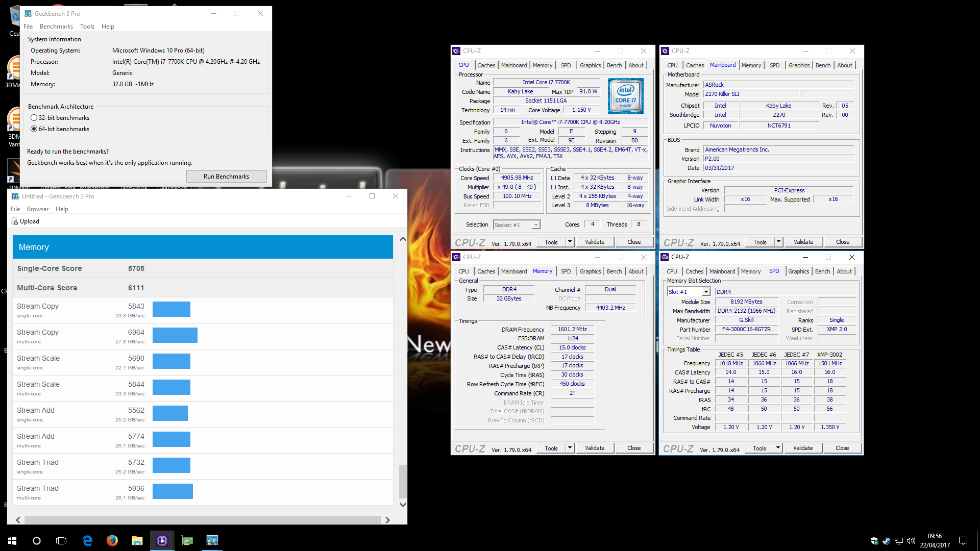The width and height of the screenshot is (980, 551).
Task: Click Part Number F4-3000C16-8GTZR field
Action: [x=746, y=330]
